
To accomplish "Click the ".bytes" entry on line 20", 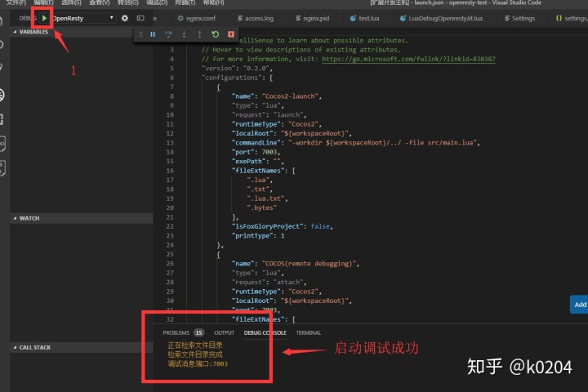I will (x=262, y=207).
